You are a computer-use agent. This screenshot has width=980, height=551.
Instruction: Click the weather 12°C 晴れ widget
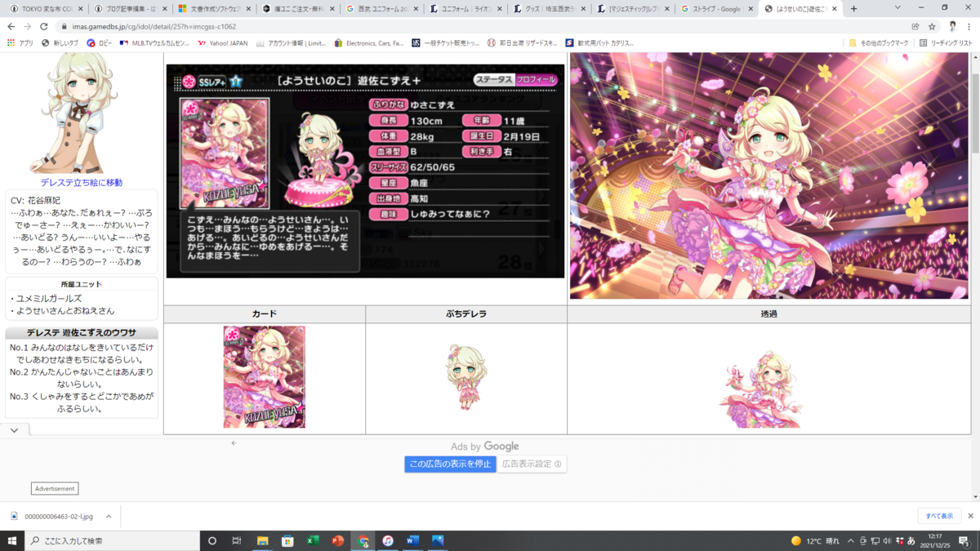[x=815, y=540]
